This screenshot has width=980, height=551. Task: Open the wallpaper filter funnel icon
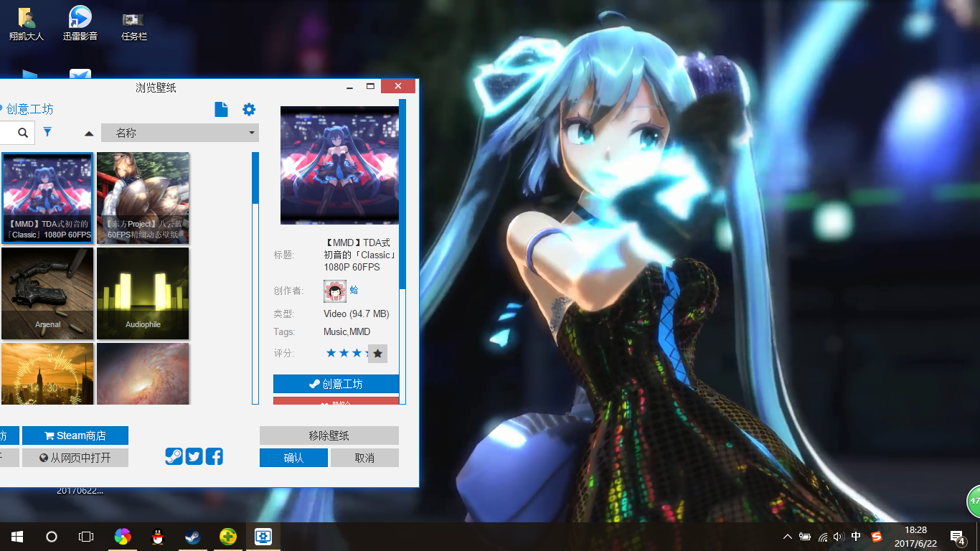47,132
